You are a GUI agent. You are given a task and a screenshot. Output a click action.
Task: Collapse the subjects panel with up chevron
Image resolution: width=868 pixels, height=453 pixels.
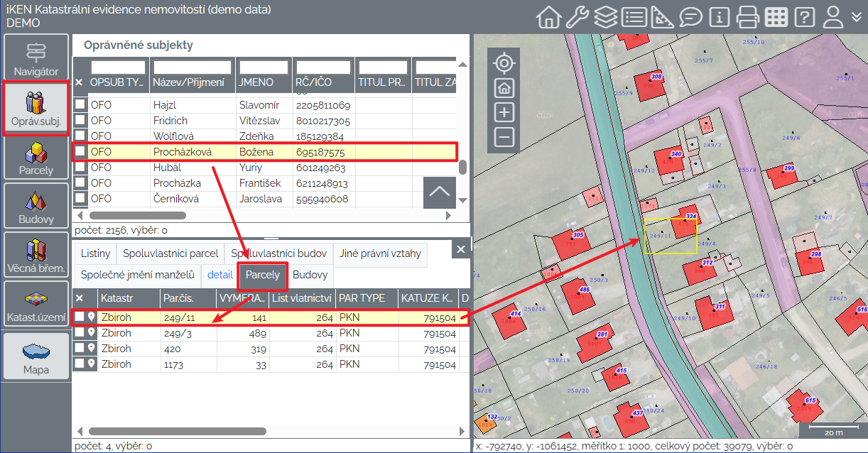(x=440, y=192)
